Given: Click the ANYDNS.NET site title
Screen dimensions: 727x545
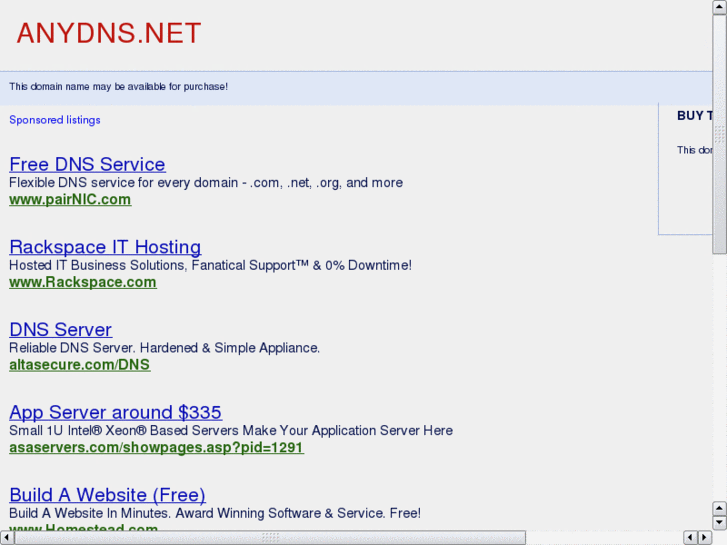Looking at the screenshot, I should click(x=109, y=33).
